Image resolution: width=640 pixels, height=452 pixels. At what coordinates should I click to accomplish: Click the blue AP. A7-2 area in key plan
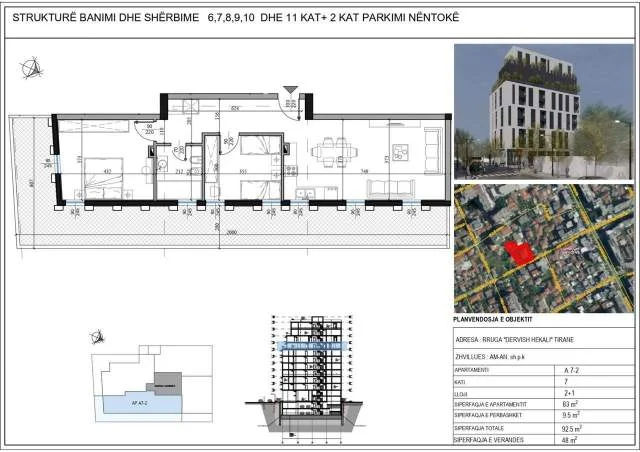tap(139, 403)
